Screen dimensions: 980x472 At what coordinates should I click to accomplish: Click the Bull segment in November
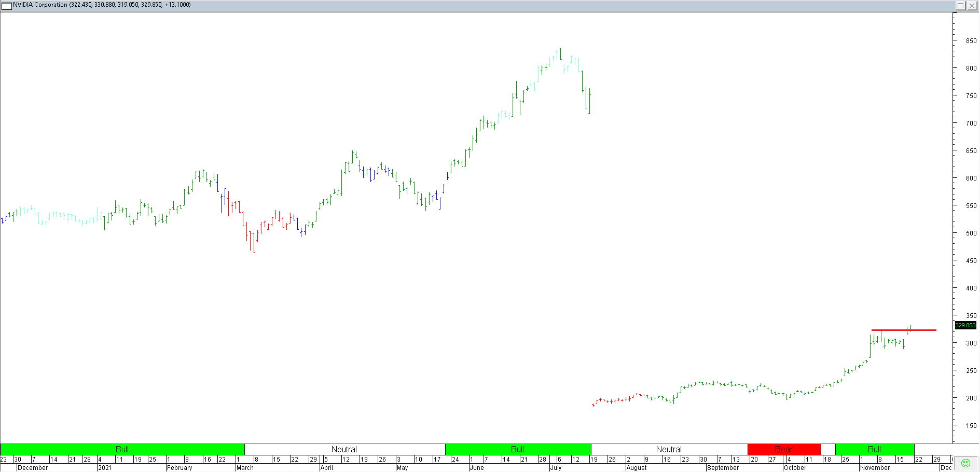click(x=875, y=449)
